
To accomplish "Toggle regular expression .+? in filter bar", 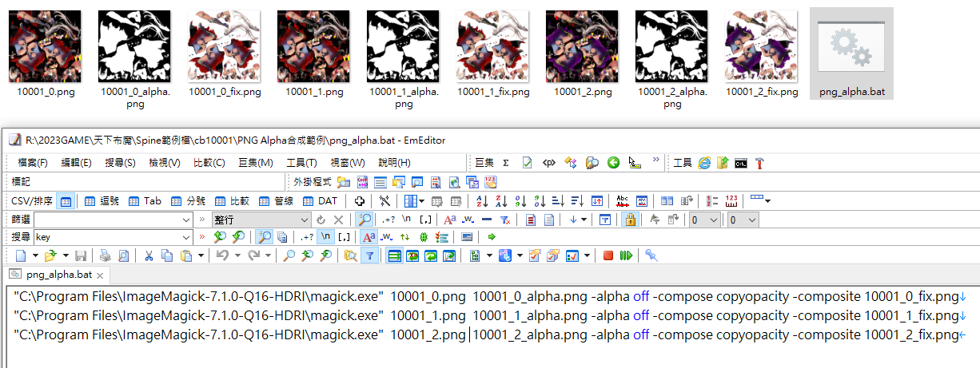I will (388, 220).
